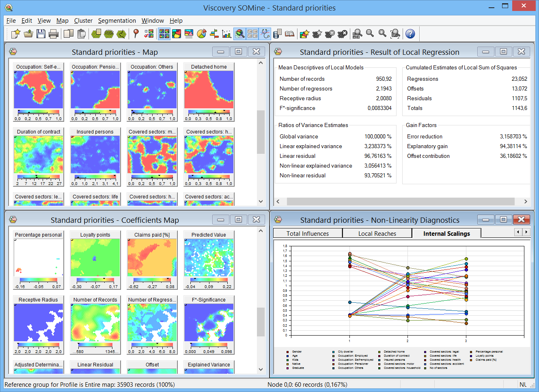Click the Print toolbar icon
Image resolution: width=539 pixels, height=392 pixels.
click(x=54, y=34)
